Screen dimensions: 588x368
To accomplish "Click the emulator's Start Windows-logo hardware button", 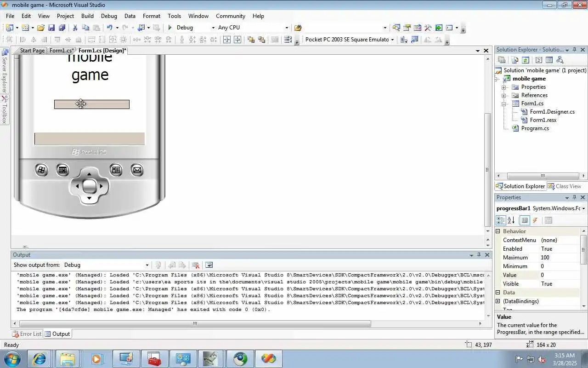I will point(41,170).
